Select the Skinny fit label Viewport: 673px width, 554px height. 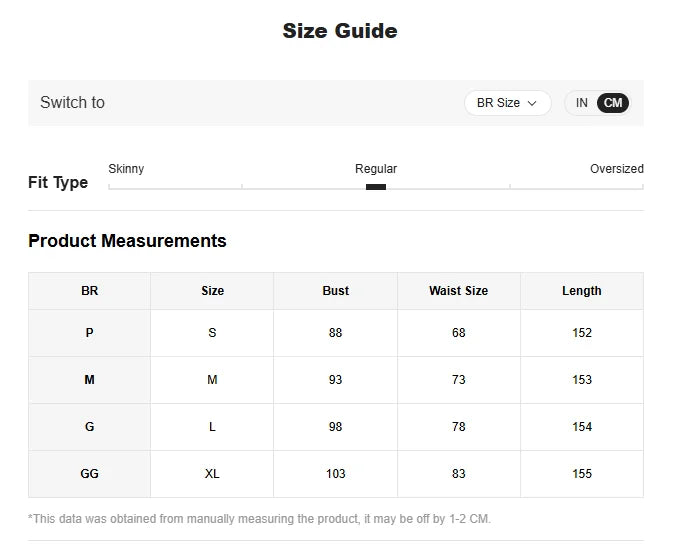[x=126, y=169]
